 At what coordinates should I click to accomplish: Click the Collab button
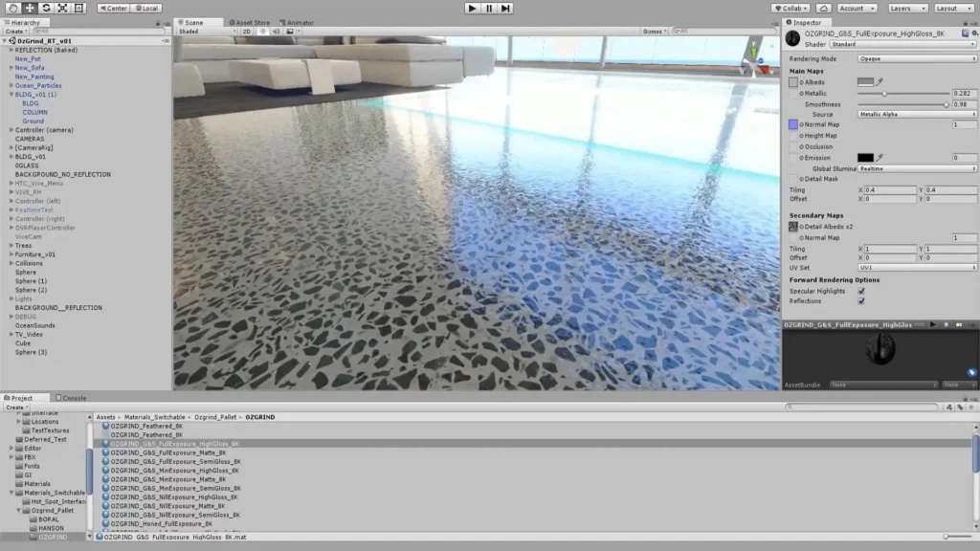pos(791,8)
